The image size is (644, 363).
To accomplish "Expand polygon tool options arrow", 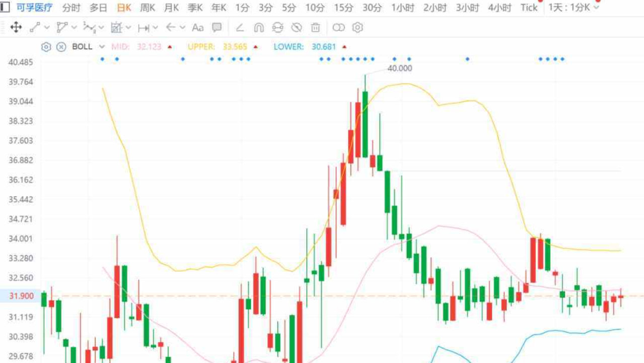I will pyautogui.click(x=75, y=28).
